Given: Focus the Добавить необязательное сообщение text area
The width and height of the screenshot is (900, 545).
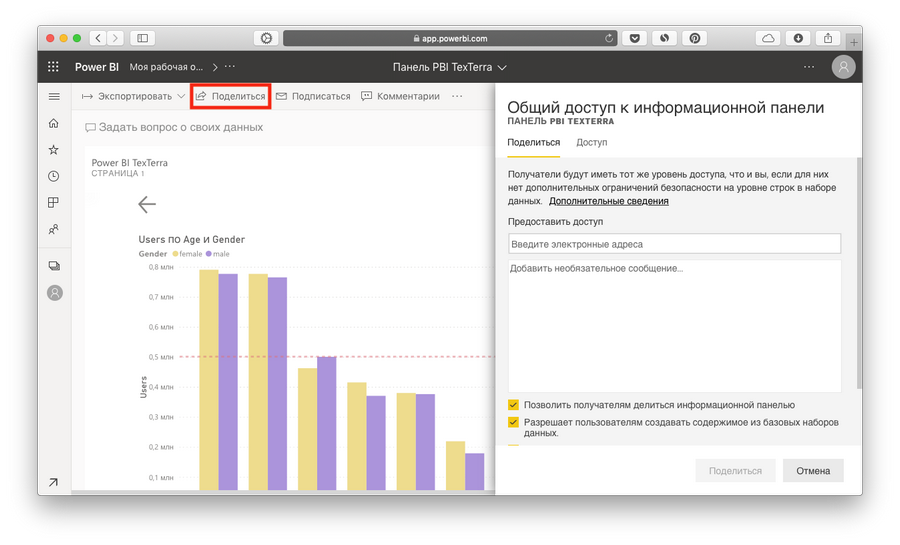Looking at the screenshot, I should click(674, 326).
